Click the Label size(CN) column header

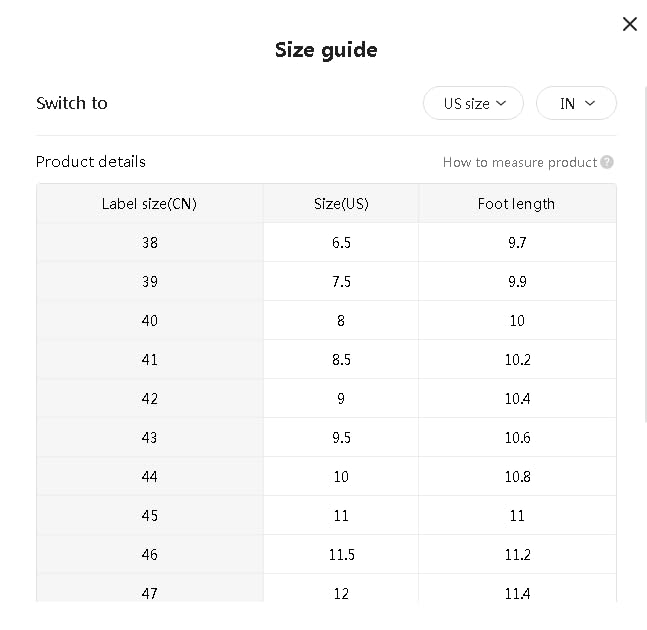(149, 204)
